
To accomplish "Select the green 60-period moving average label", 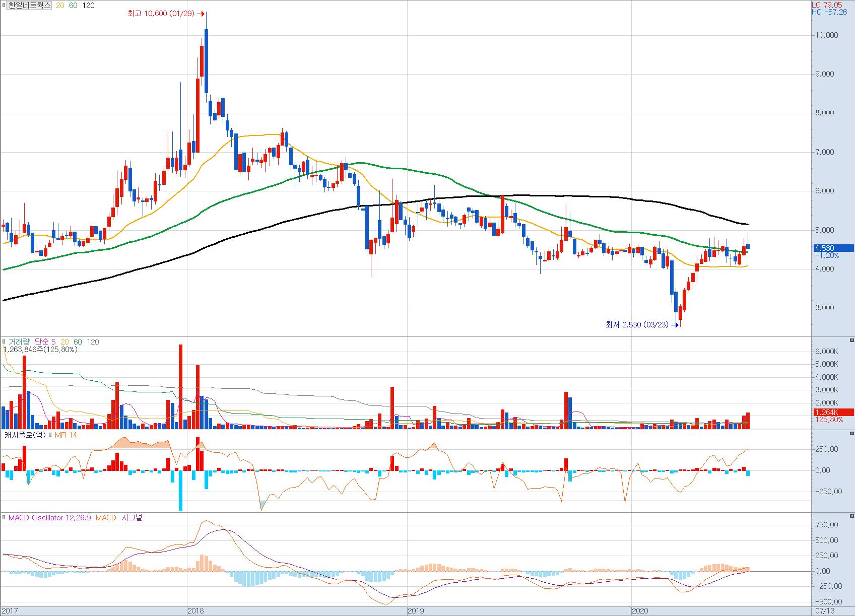I will coord(74,6).
